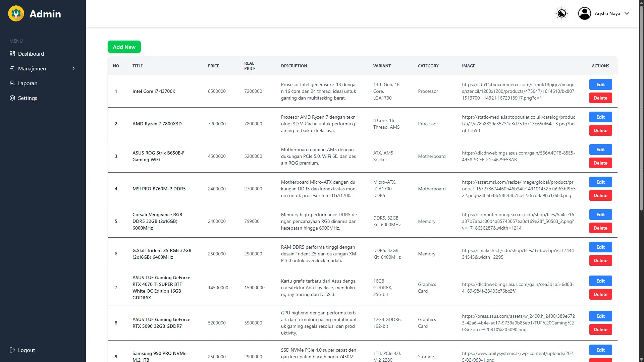Screen dimensions: 644x362
Task: Delete the ASUS ROG Strix B650E-F row
Action: pos(600,163)
